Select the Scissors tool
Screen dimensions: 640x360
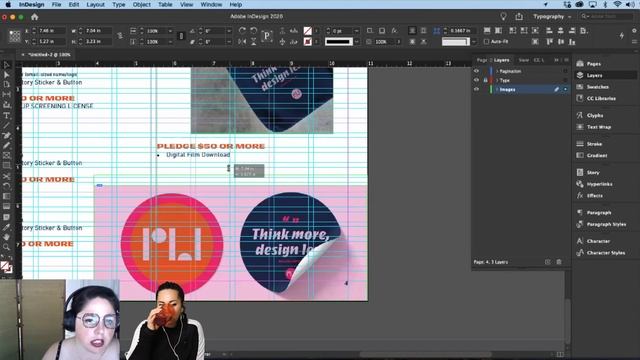(7, 176)
